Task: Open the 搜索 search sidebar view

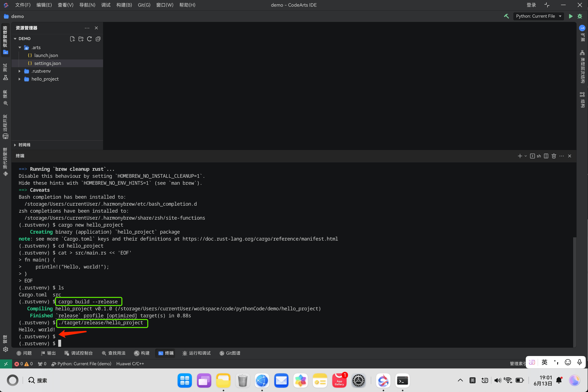Action: tap(6, 98)
